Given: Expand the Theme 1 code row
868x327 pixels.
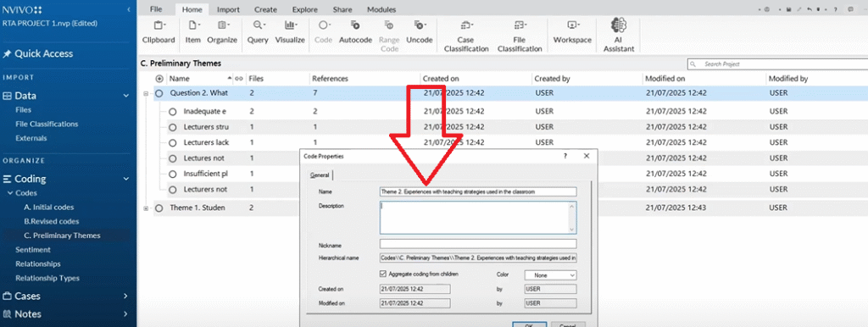Looking at the screenshot, I should pos(146,208).
